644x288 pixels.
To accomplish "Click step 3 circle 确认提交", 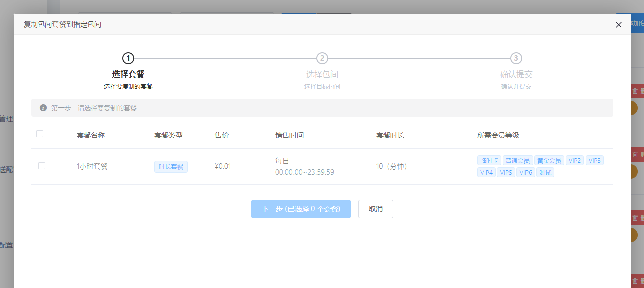I will [516, 58].
